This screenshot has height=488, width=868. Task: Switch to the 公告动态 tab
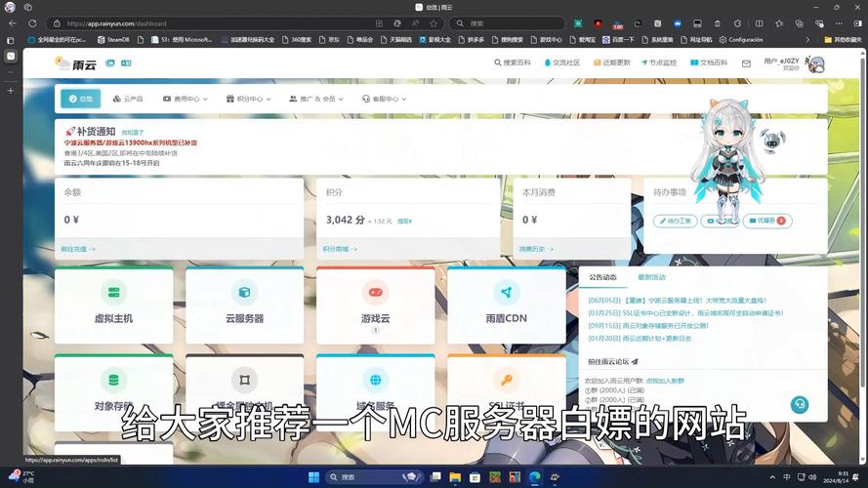click(x=602, y=277)
